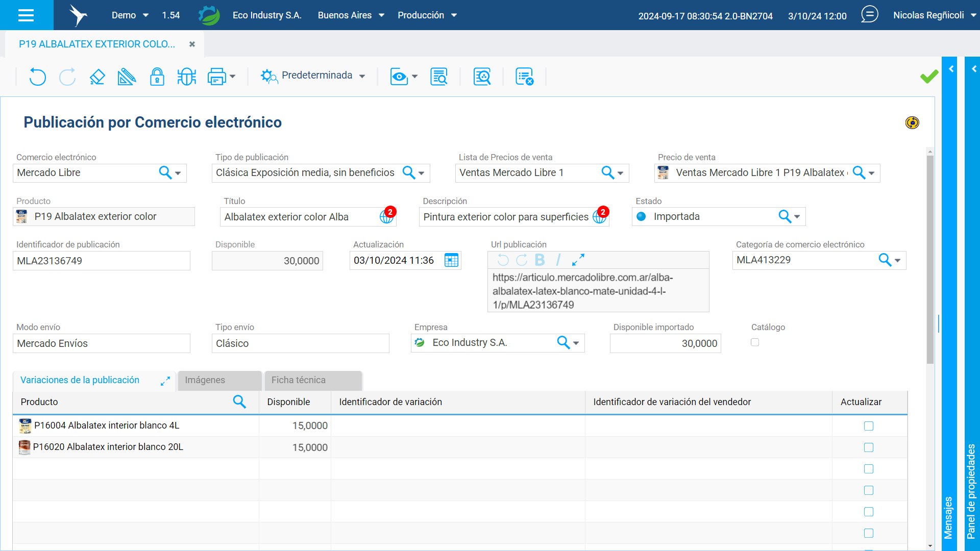Click the redo arrow in toolbar
Viewport: 980px width, 551px height.
[67, 77]
